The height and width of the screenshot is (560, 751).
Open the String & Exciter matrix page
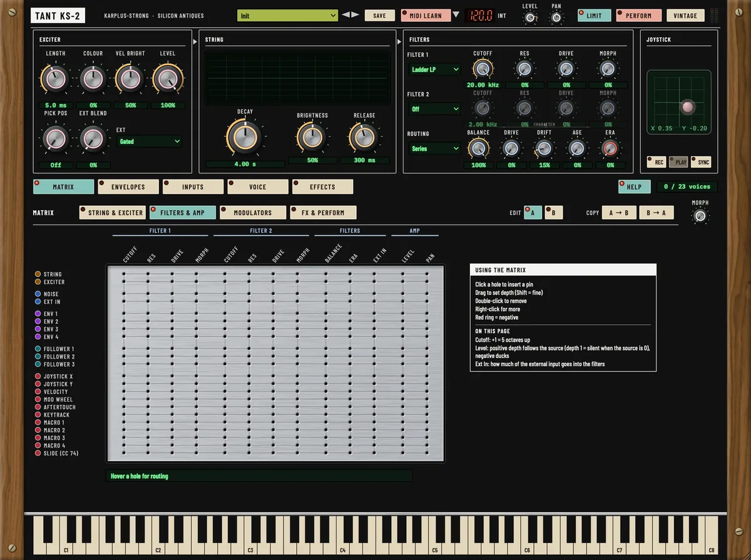coord(113,213)
